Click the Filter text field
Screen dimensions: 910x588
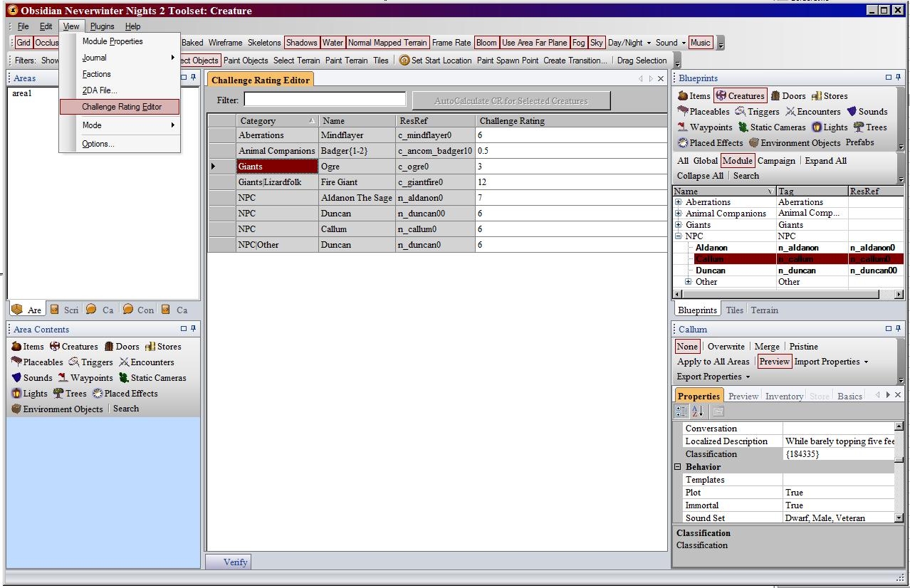coord(325,100)
